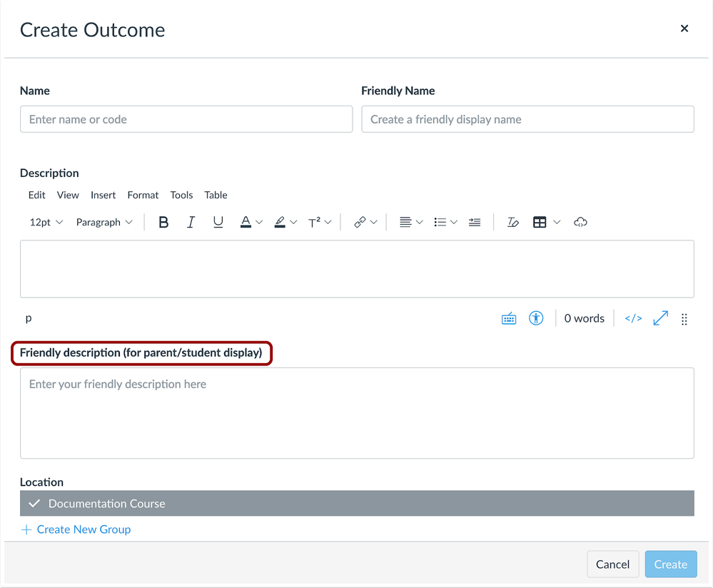This screenshot has height=588, width=713.
Task: Click the Cancel button
Action: click(x=612, y=564)
